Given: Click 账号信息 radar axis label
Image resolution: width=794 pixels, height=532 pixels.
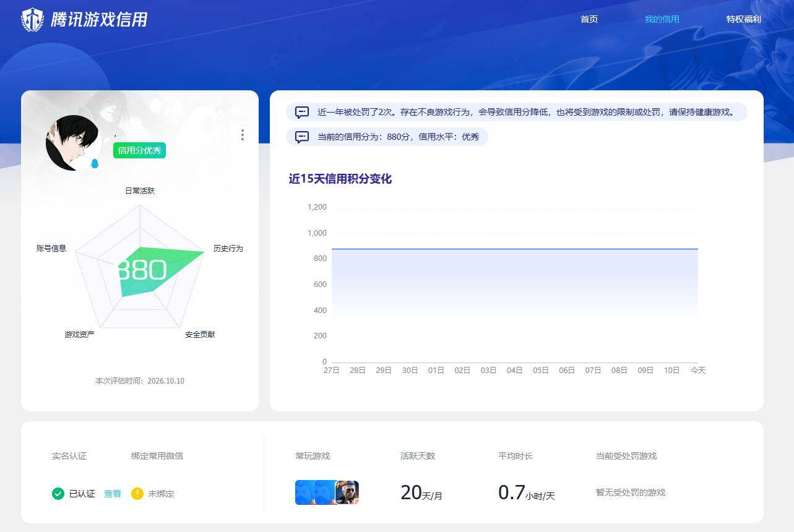Looking at the screenshot, I should click(x=51, y=248).
